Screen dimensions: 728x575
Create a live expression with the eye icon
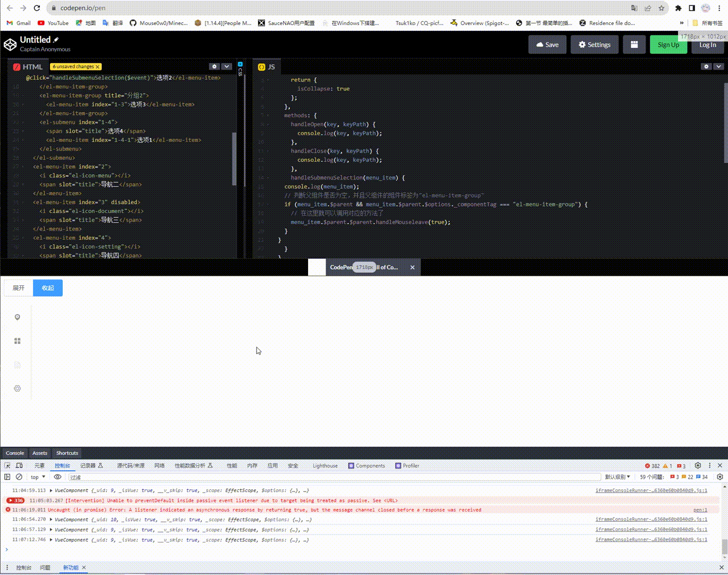(x=57, y=477)
